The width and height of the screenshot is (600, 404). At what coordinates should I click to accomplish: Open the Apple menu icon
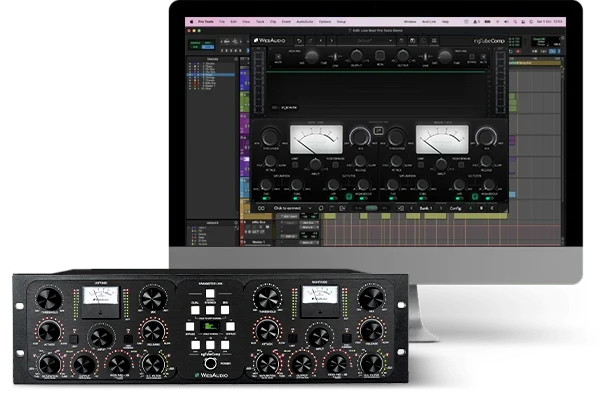click(192, 22)
